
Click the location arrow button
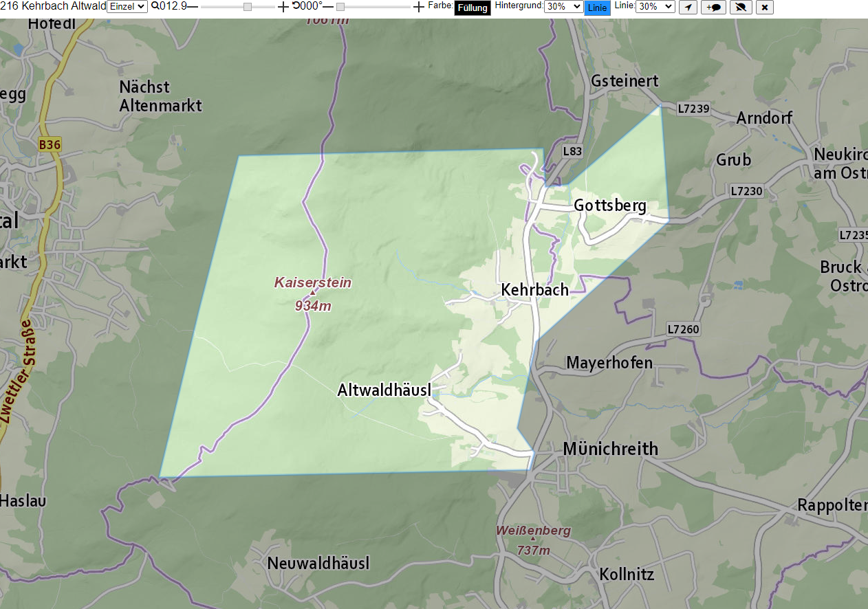(x=688, y=7)
